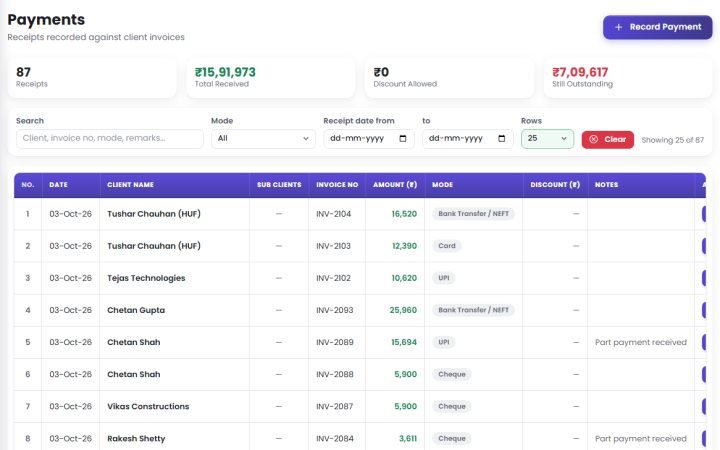The height and width of the screenshot is (450, 720).
Task: Open the Rows dropdown showing 25
Action: point(547,139)
